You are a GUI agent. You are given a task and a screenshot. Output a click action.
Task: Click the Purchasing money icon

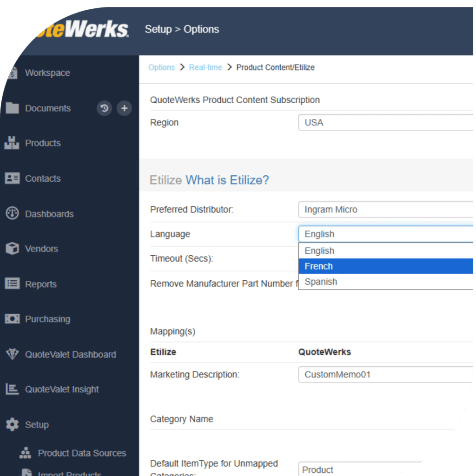[x=12, y=319]
